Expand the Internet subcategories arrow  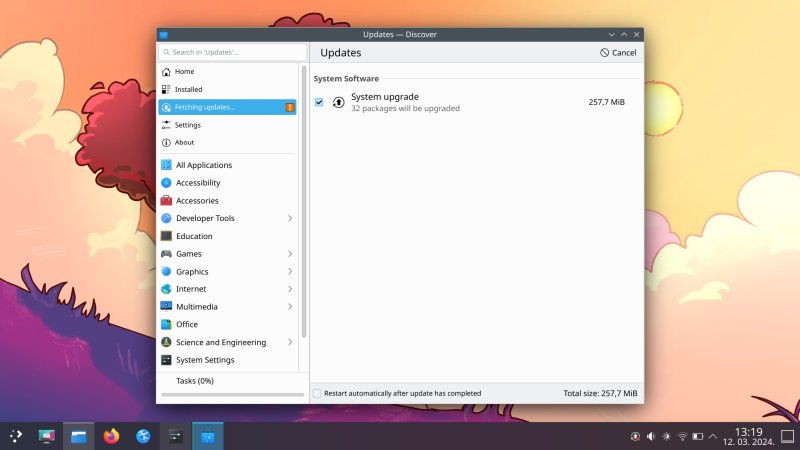tap(290, 289)
